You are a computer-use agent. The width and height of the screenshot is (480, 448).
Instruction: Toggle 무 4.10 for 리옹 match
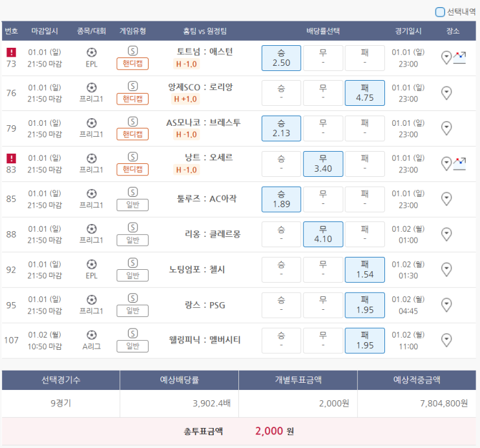(323, 234)
